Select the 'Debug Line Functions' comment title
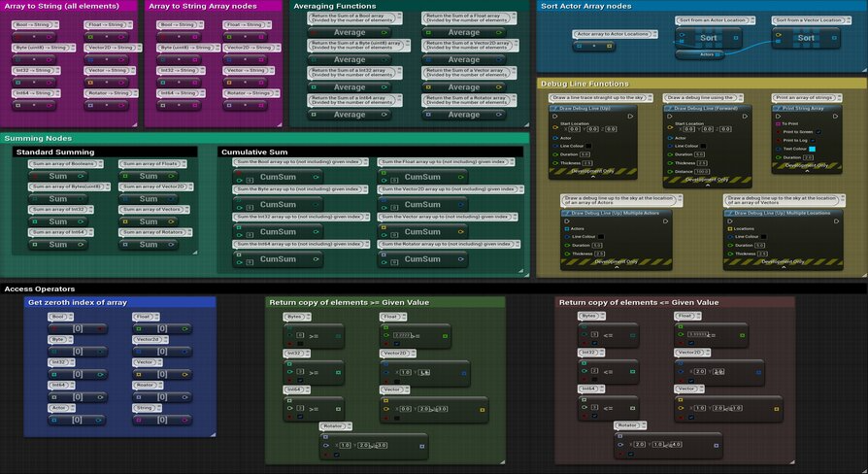 [584, 84]
